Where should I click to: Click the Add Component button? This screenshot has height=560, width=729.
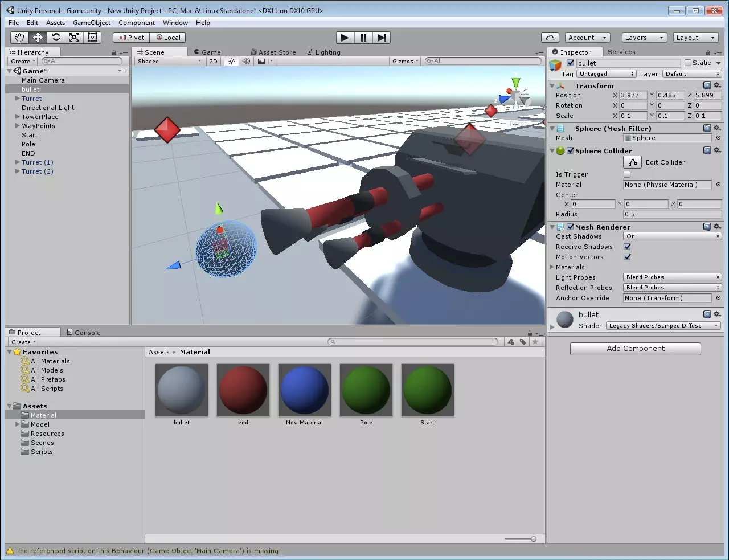pyautogui.click(x=635, y=349)
